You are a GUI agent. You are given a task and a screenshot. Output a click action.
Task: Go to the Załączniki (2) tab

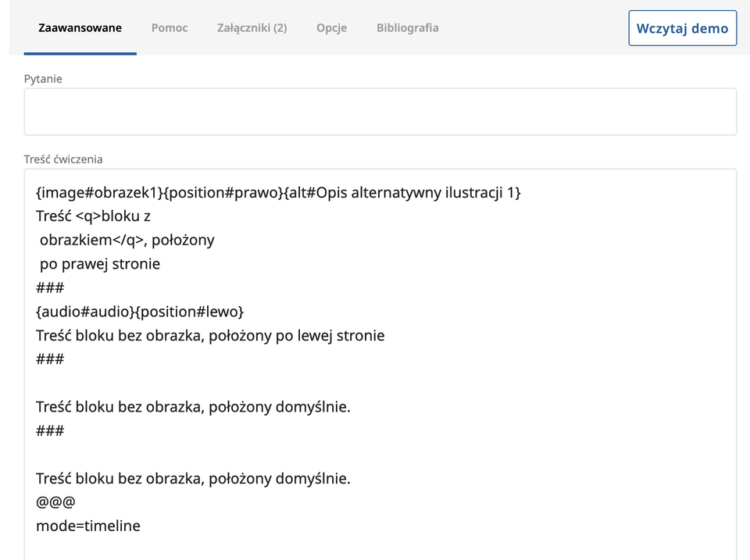(252, 28)
